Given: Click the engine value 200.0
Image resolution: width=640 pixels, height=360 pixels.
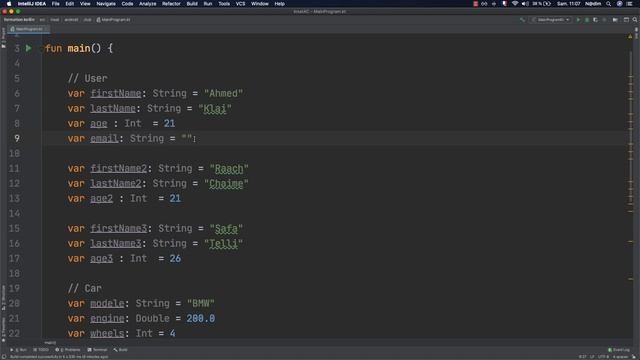Looking at the screenshot, I should (x=201, y=318).
